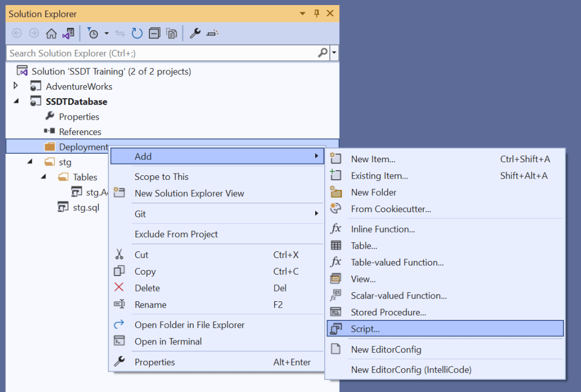This screenshot has height=392, width=581.
Task: Open Properties via the wrench toolbar icon
Action: tap(195, 33)
